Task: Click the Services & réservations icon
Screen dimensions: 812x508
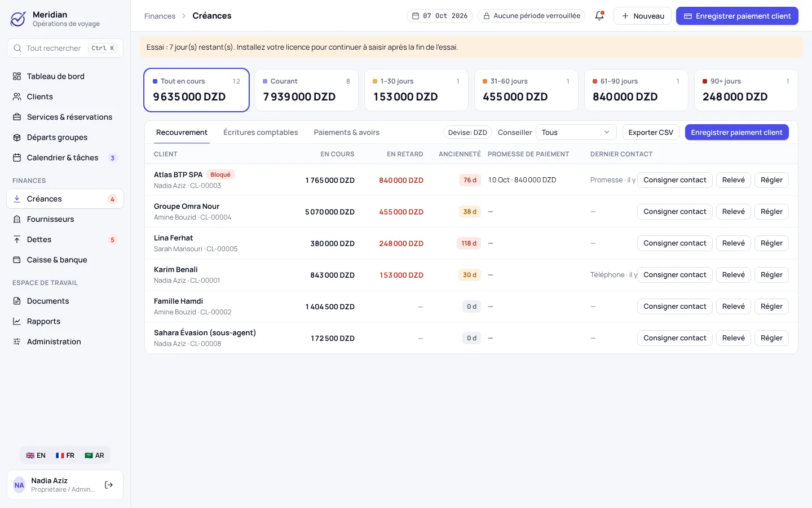Action: point(17,117)
